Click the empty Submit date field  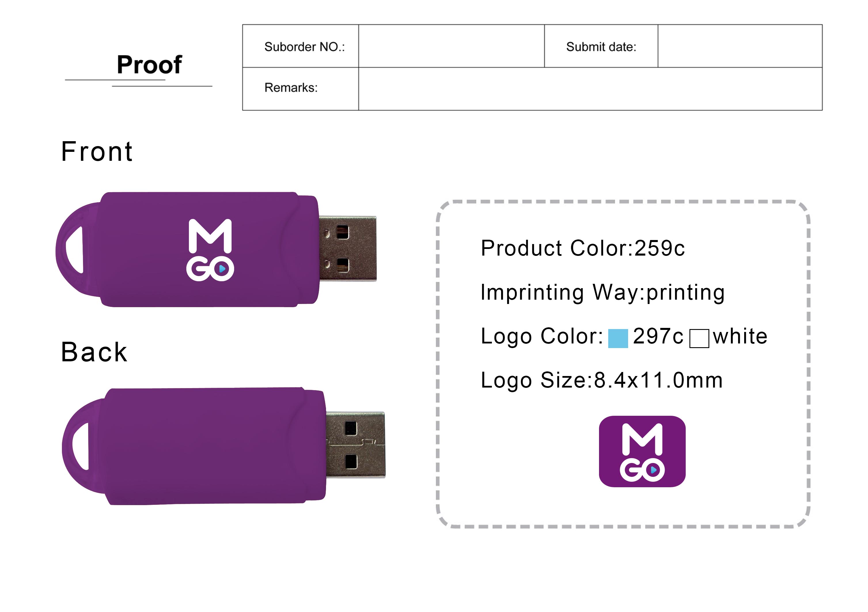740,46
